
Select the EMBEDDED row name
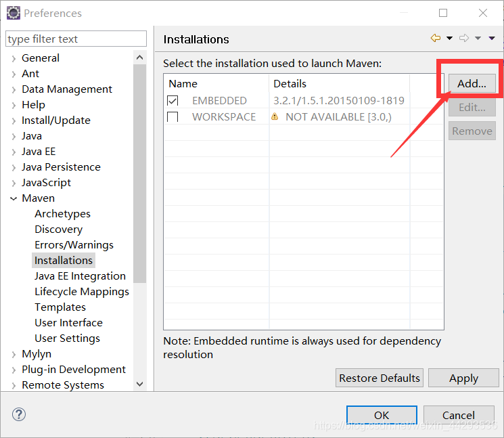(x=219, y=101)
